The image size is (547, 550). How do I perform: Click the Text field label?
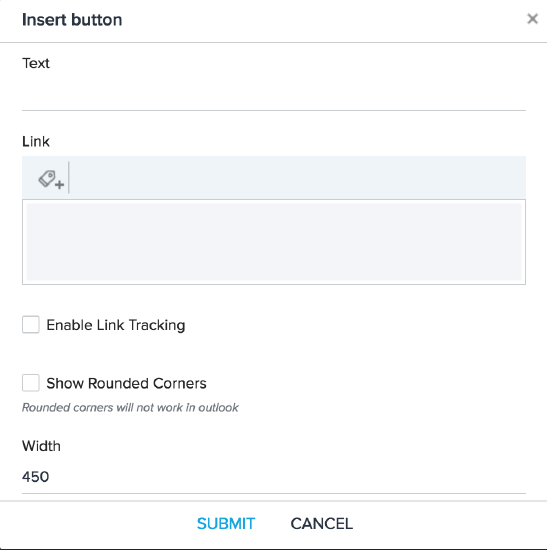tap(36, 63)
